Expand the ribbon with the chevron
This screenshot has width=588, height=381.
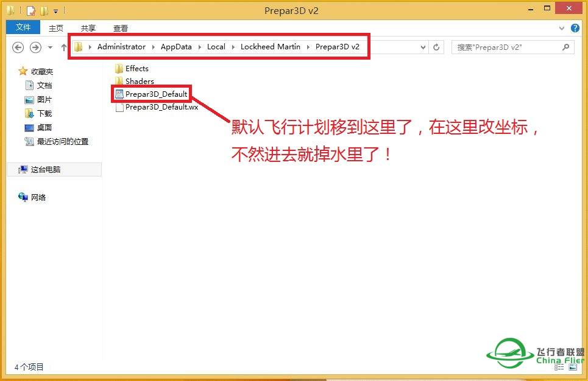(x=561, y=28)
